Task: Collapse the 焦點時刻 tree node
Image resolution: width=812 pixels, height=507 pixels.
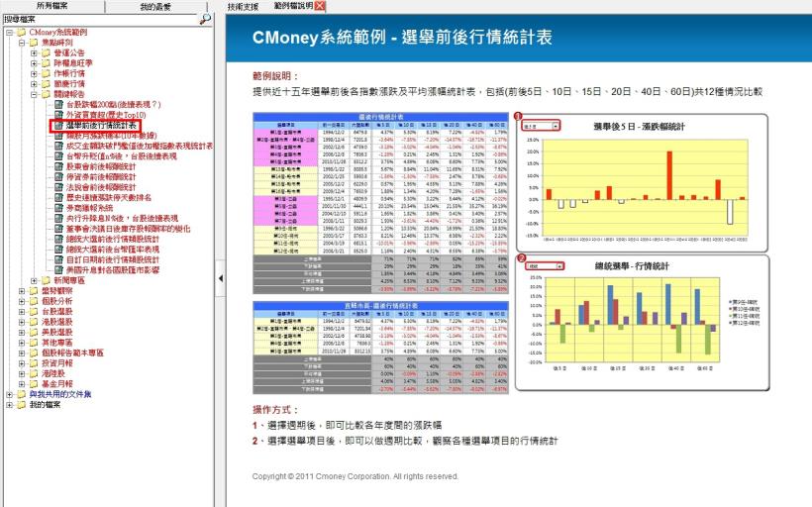Action: (x=22, y=43)
